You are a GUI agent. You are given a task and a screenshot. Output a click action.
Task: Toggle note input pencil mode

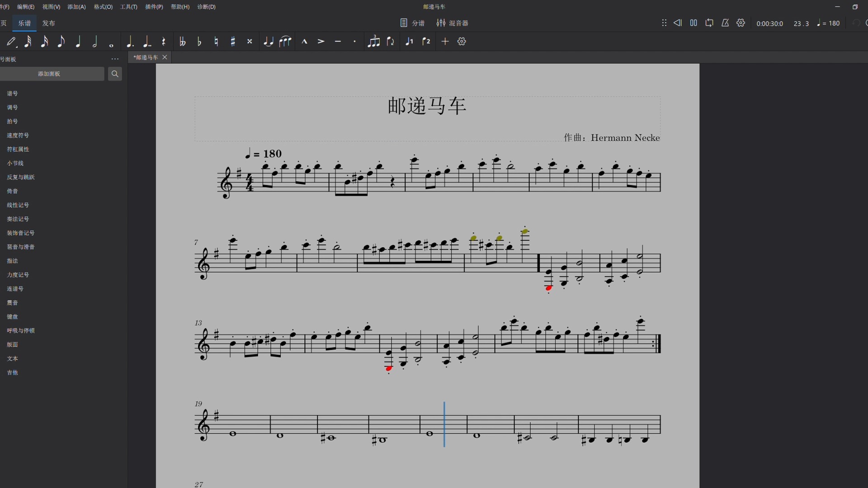(x=12, y=42)
